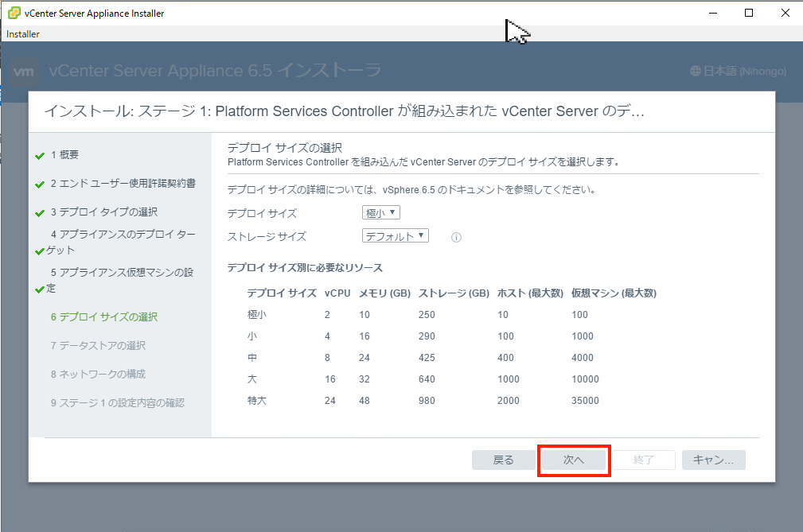Click the 終了 finish button

pos(644,460)
